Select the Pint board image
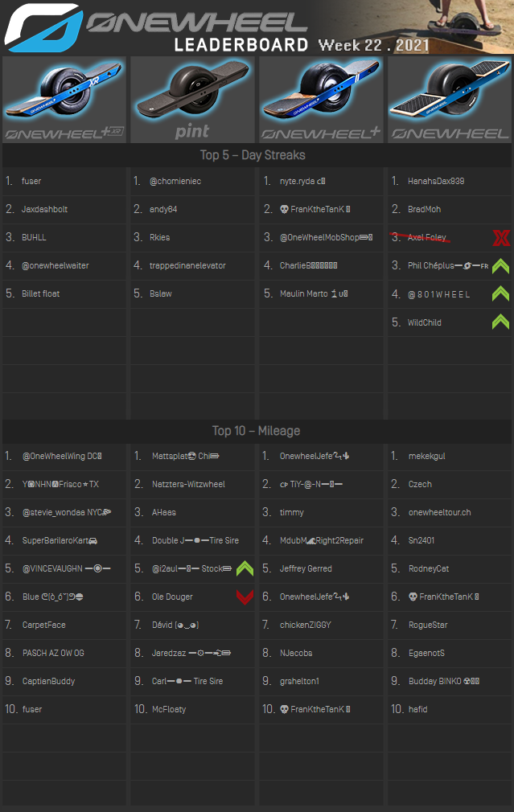Screen dimensions: 514x812 coord(192,99)
